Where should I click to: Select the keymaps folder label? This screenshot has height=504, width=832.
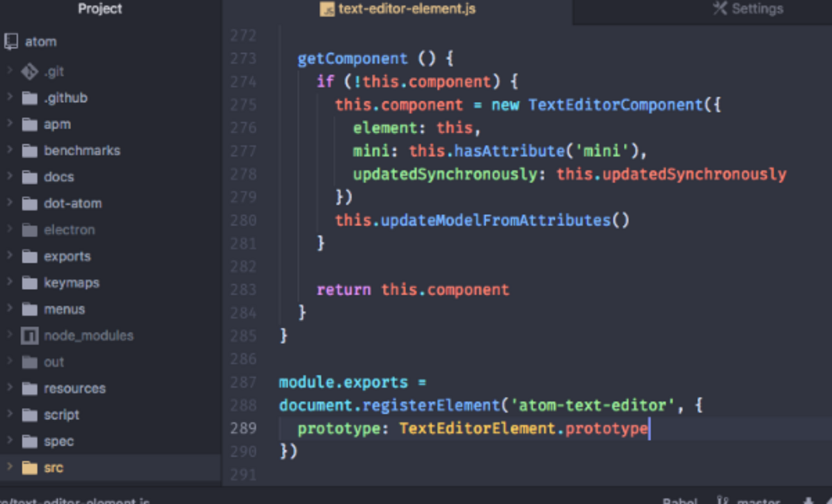tap(72, 283)
